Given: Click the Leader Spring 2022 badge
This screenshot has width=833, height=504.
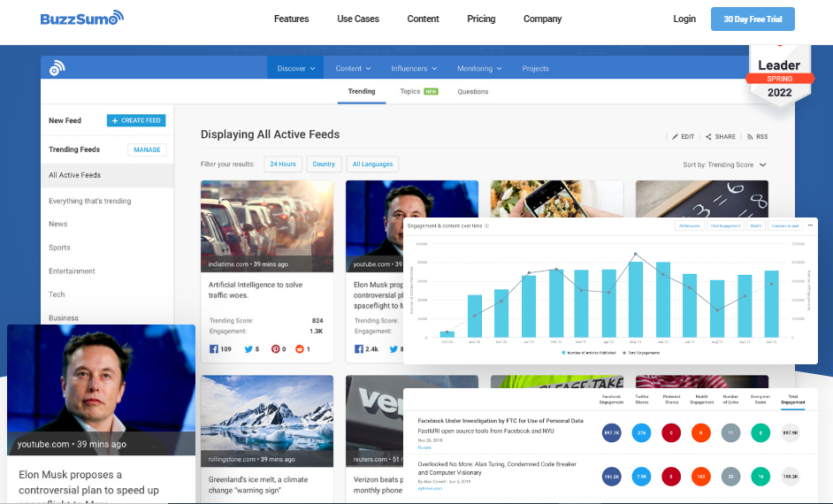Looking at the screenshot, I should pos(779,76).
